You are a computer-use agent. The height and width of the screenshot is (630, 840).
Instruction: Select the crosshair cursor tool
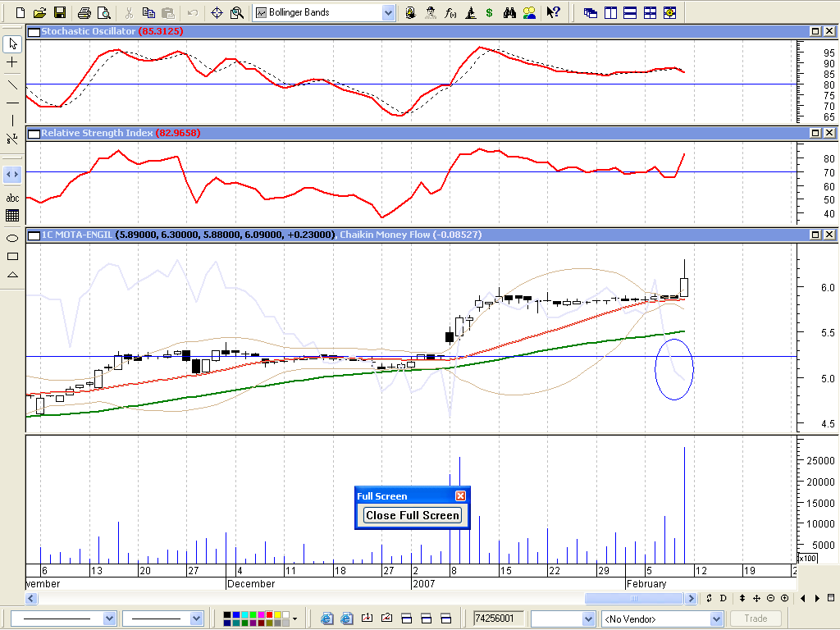click(x=12, y=62)
